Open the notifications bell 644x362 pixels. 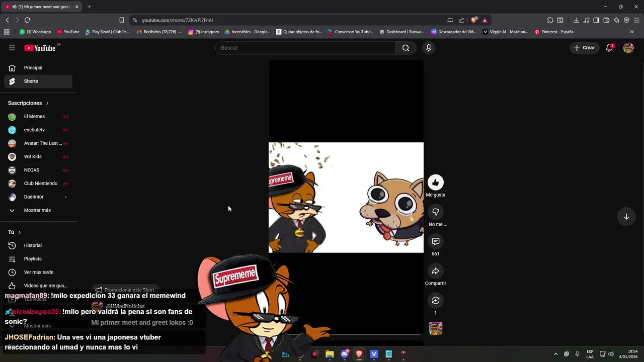[609, 48]
